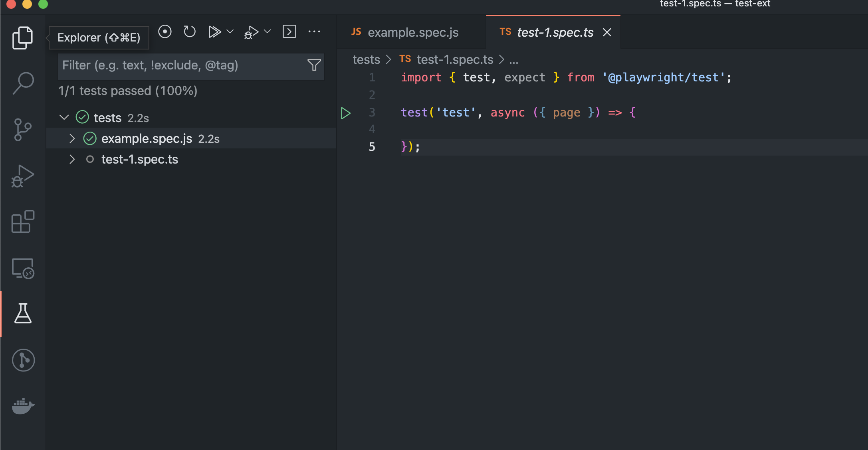Open the Search view in activity bar
The height and width of the screenshot is (450, 868).
(23, 83)
